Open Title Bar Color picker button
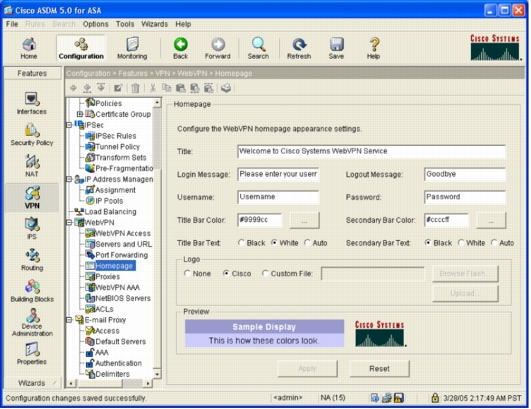The height and width of the screenshot is (409, 531). click(304, 220)
